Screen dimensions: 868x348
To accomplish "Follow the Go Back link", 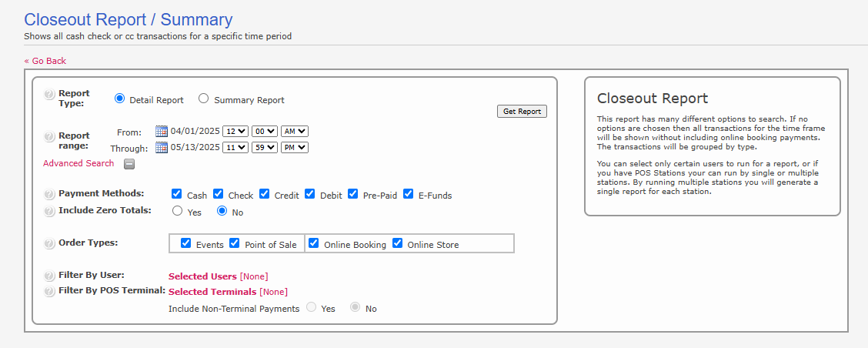I will pos(45,61).
